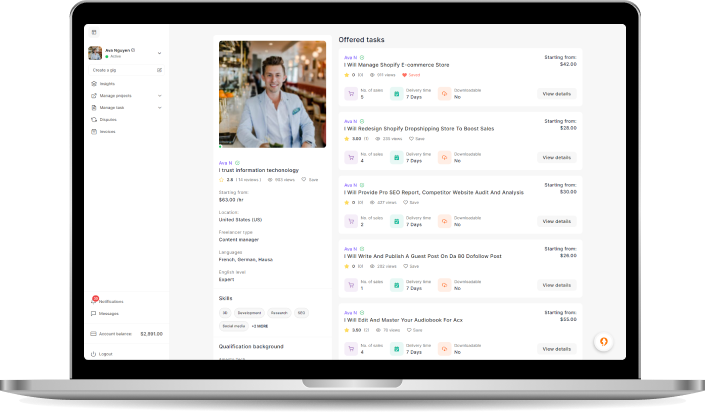Click the Disputes sidebar icon
The image size is (705, 413).
(x=94, y=119)
